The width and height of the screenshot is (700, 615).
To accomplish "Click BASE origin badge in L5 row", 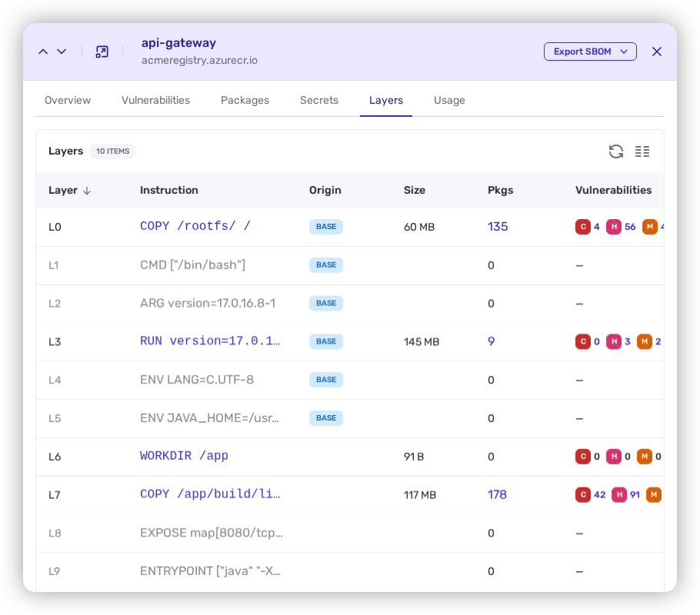I will [326, 418].
